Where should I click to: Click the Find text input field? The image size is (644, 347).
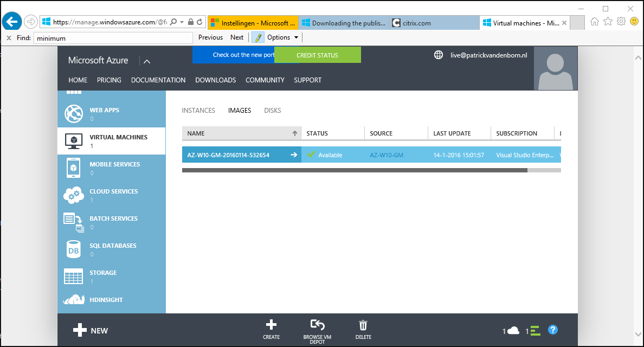(113, 38)
